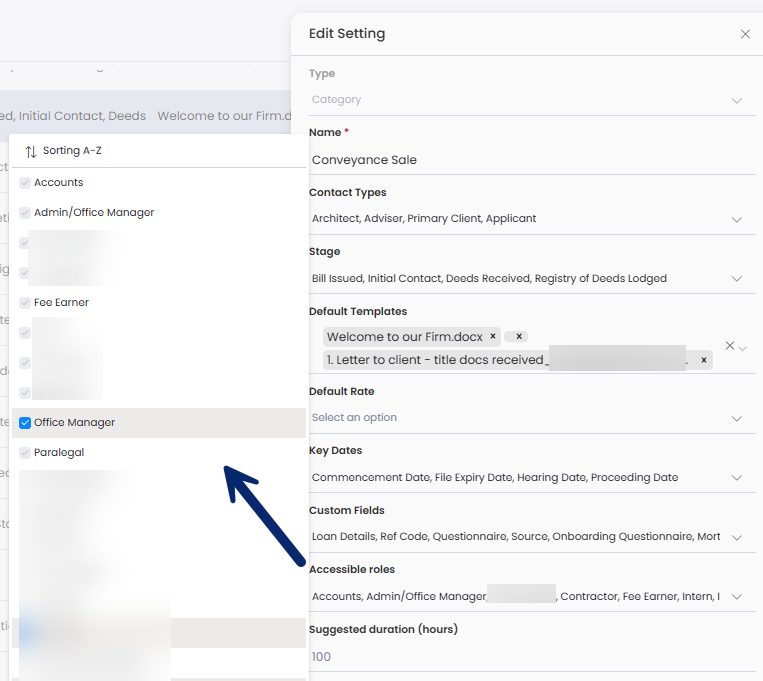Viewport: 763px width, 681px height.
Task: Remove Welcome to our Firm.docx template tag
Action: [x=493, y=337]
